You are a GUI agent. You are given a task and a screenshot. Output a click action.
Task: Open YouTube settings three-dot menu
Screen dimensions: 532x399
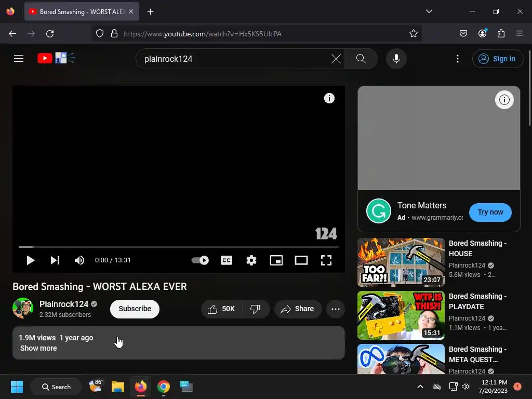click(458, 59)
